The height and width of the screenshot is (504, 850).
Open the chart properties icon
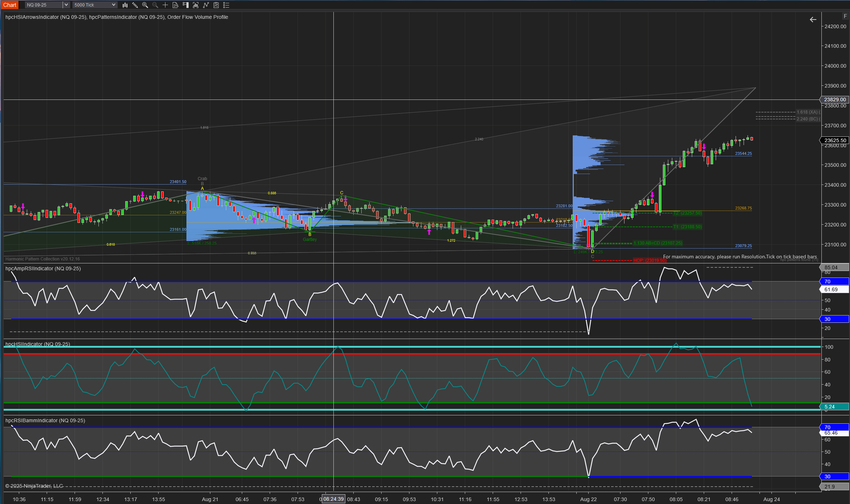point(216,5)
